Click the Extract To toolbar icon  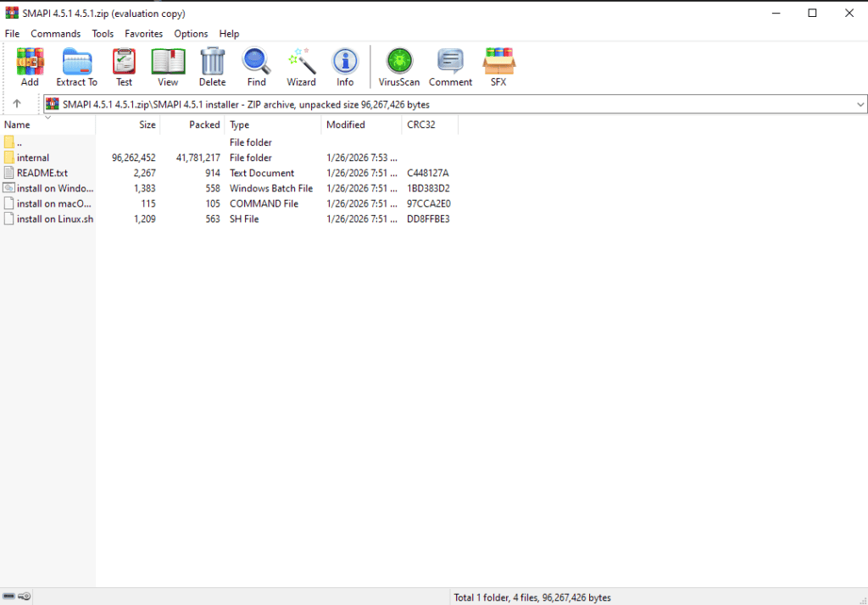click(x=76, y=66)
